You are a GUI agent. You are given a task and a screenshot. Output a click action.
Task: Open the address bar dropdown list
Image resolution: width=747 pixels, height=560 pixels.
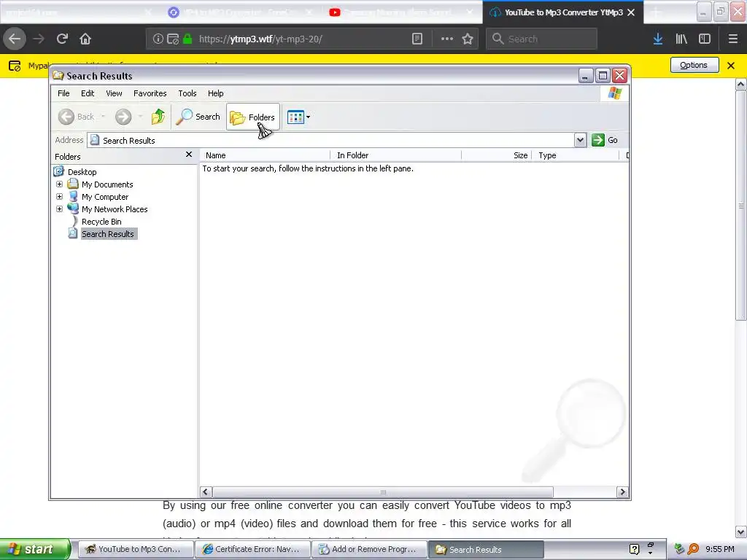point(580,140)
